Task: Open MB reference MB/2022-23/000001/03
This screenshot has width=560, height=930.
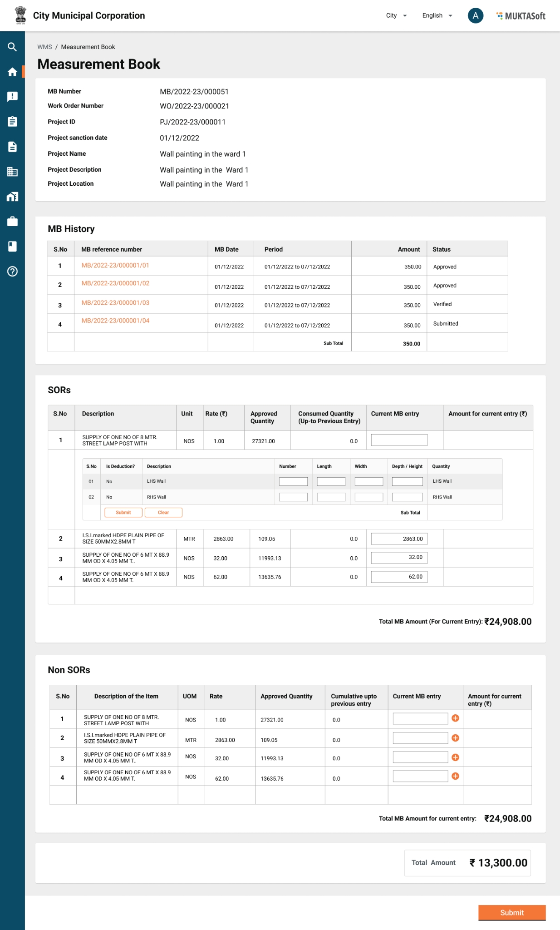Action: (x=115, y=302)
